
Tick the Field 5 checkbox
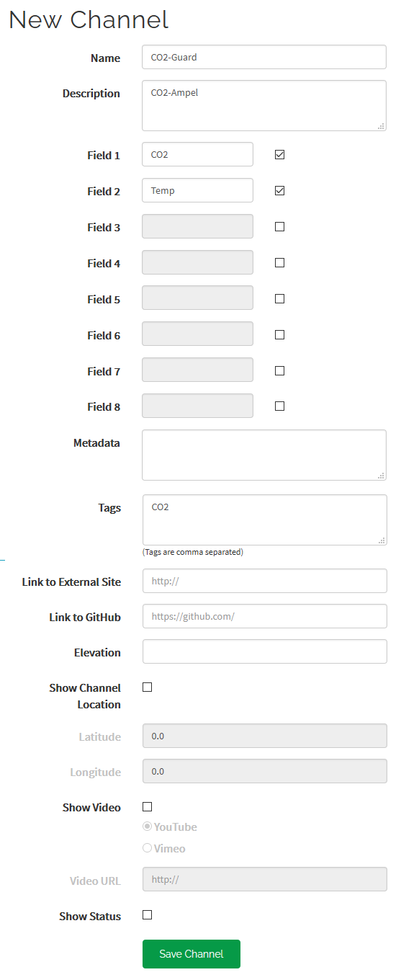[x=280, y=298]
